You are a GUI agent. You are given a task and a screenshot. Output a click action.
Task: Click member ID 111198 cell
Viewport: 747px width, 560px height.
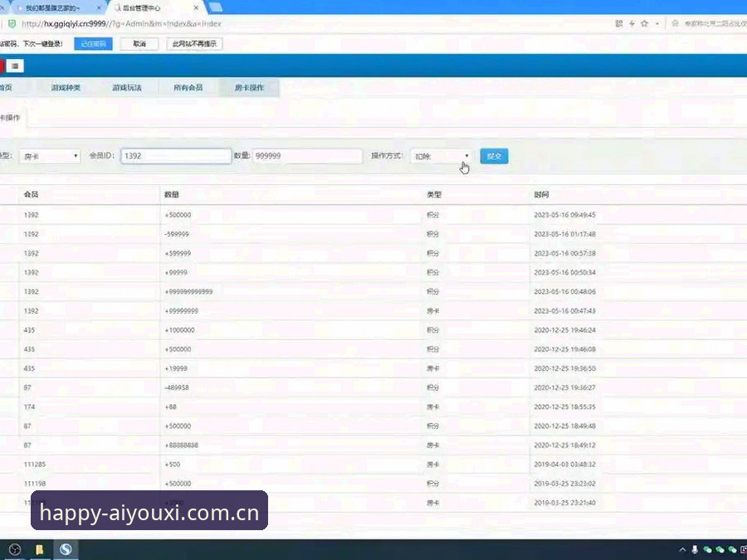[35, 484]
